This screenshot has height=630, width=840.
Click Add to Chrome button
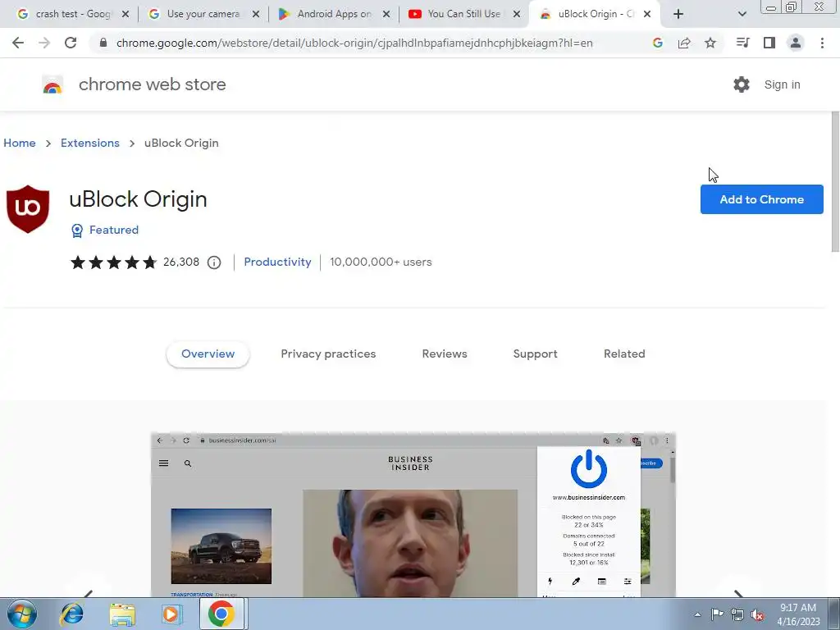pos(762,199)
